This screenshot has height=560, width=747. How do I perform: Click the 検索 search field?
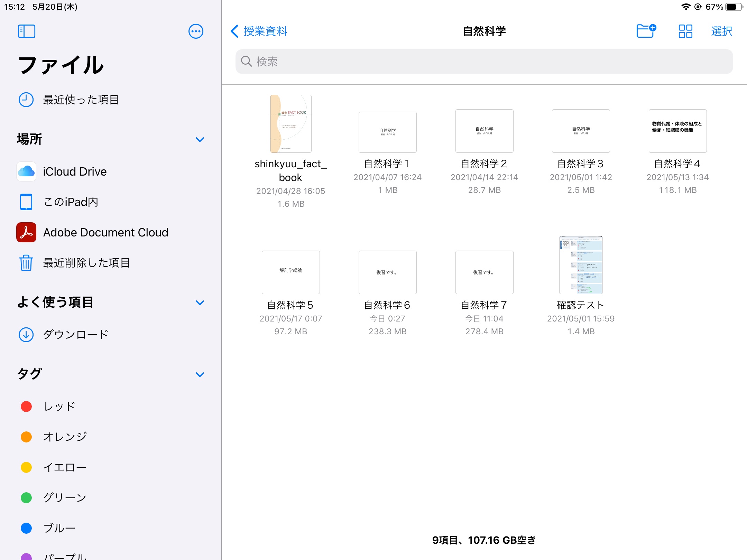[x=484, y=62]
